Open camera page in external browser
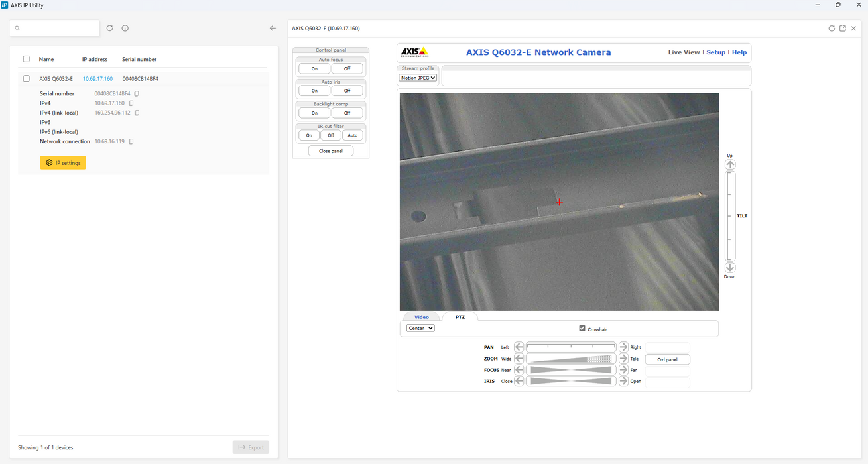Screen dimensions: 868x464 pyautogui.click(x=843, y=29)
